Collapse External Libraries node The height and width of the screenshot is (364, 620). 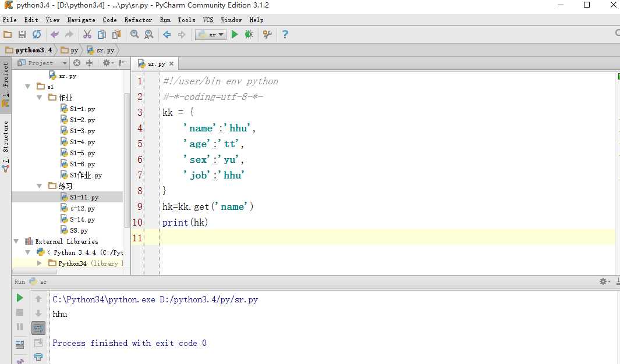coord(16,241)
